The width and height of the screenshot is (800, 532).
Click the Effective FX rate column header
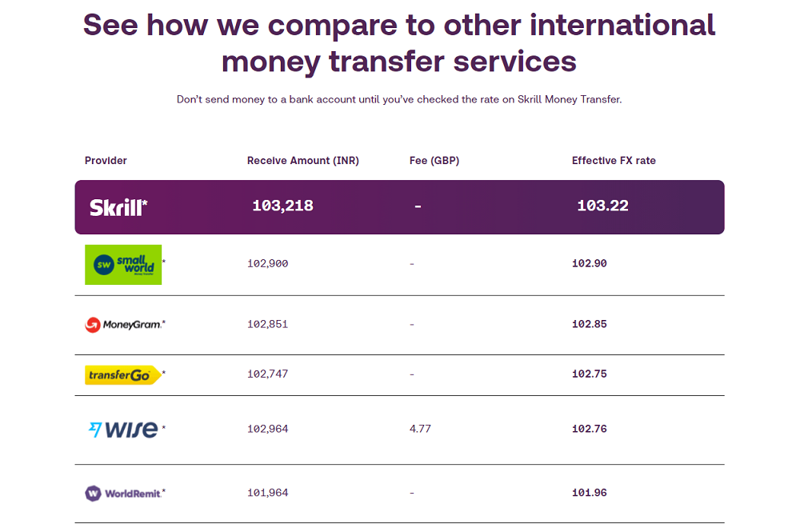click(x=614, y=161)
